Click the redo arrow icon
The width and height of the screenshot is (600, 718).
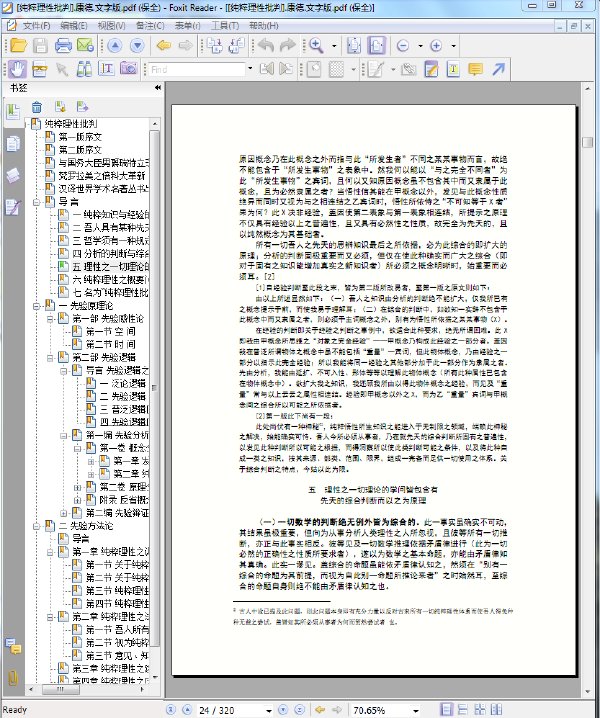point(288,45)
